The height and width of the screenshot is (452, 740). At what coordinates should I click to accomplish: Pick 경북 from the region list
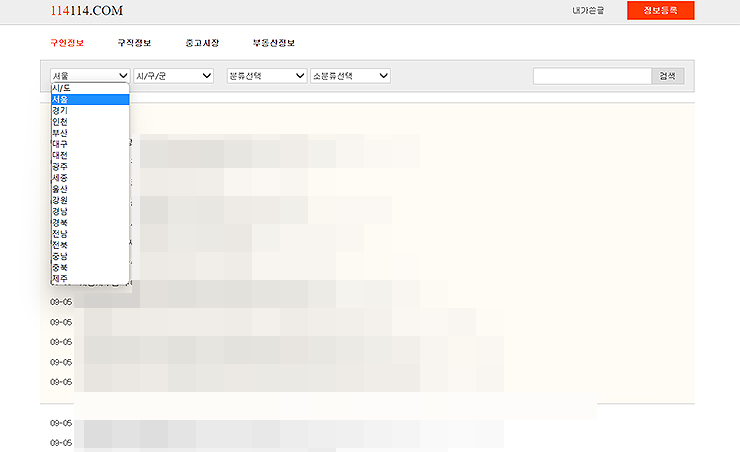point(90,223)
